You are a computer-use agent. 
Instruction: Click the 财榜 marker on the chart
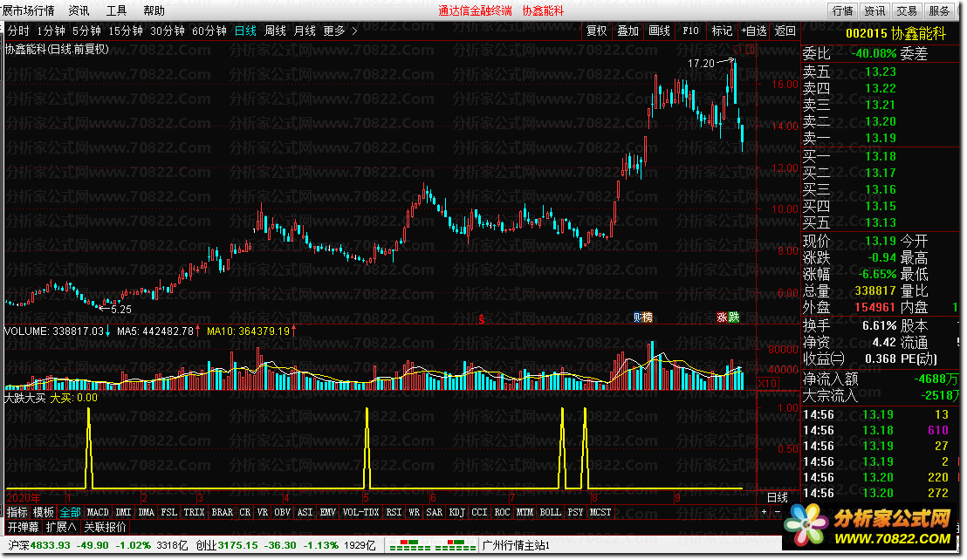(x=642, y=318)
